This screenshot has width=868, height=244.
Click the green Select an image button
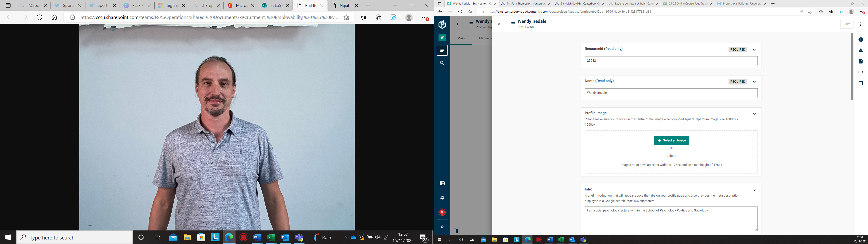click(671, 141)
